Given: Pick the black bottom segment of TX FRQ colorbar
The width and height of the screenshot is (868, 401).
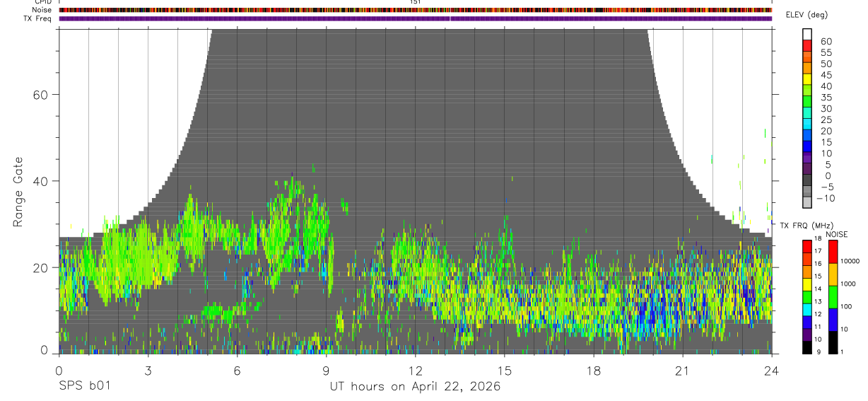Looking at the screenshot, I should click(806, 346).
